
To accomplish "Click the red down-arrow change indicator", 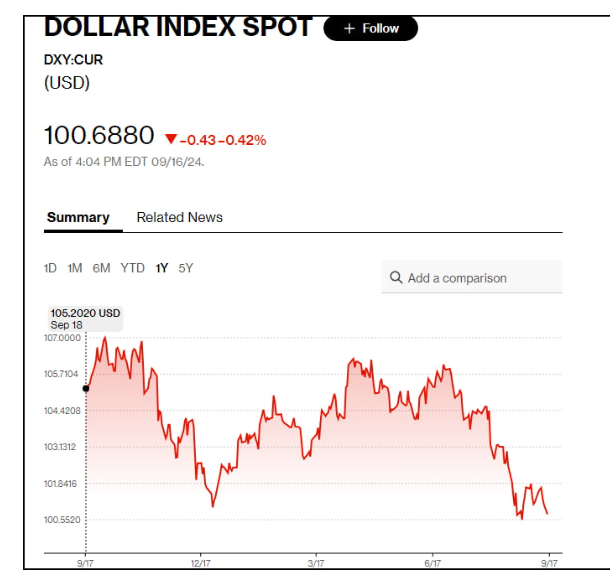I will point(170,140).
